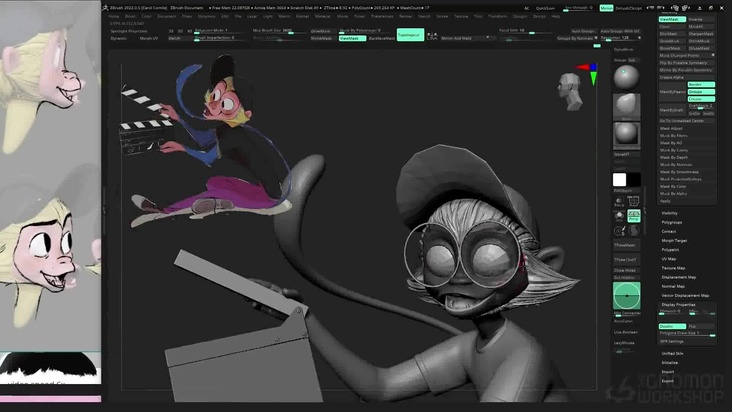Click the large green circle navigation widget
The width and height of the screenshot is (732, 412).
pyautogui.click(x=626, y=295)
